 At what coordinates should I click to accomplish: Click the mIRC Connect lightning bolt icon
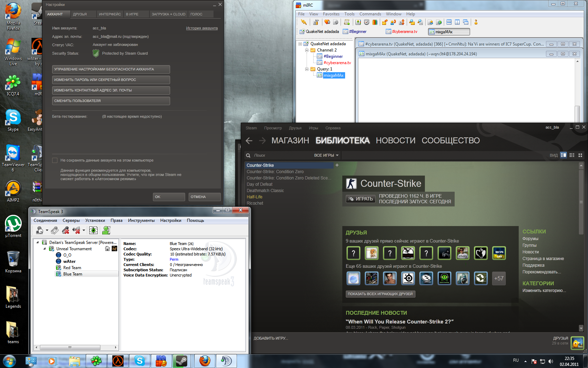click(x=303, y=22)
